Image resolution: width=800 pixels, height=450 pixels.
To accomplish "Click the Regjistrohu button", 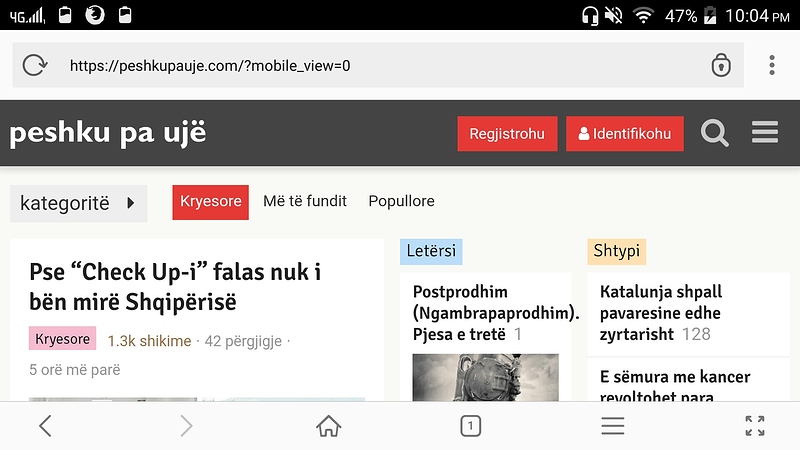I will click(x=507, y=134).
